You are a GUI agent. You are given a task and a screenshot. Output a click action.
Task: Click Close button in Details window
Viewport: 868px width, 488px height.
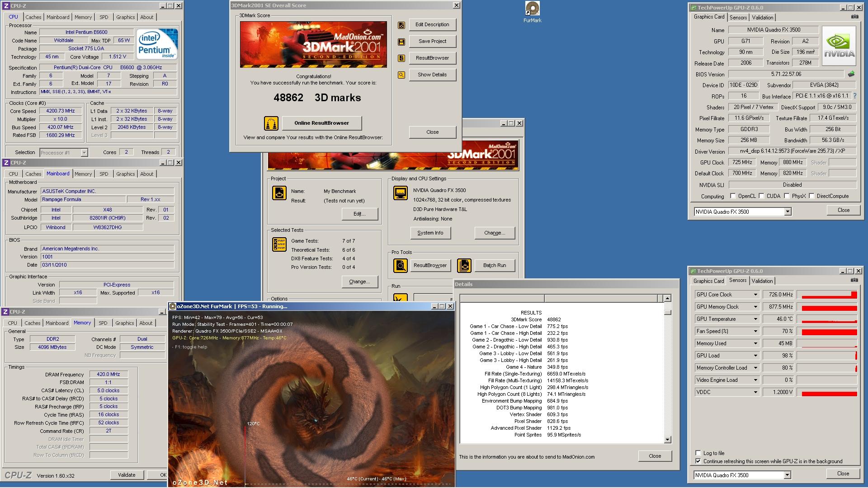[655, 456]
